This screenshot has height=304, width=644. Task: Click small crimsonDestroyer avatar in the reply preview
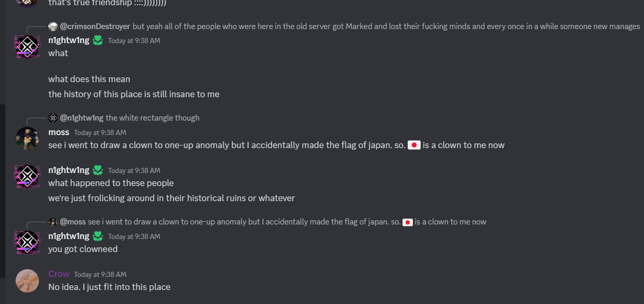pos(53,27)
